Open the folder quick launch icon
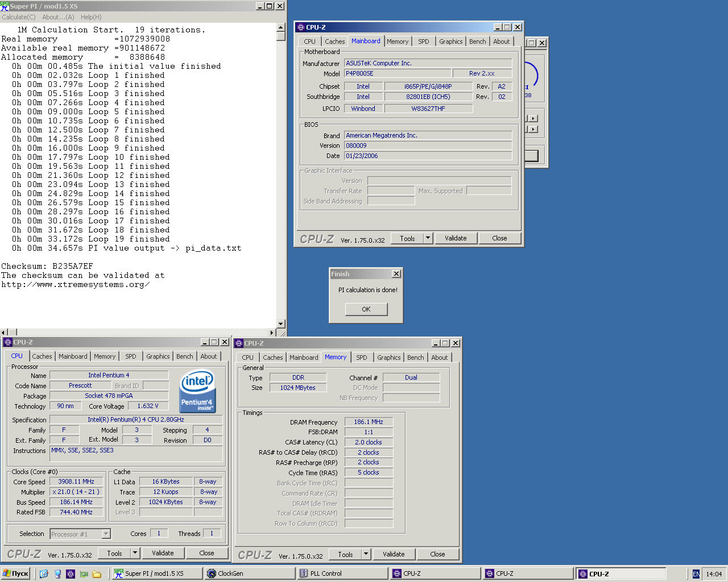Screen dimensions: 728x582 (97, 573)
